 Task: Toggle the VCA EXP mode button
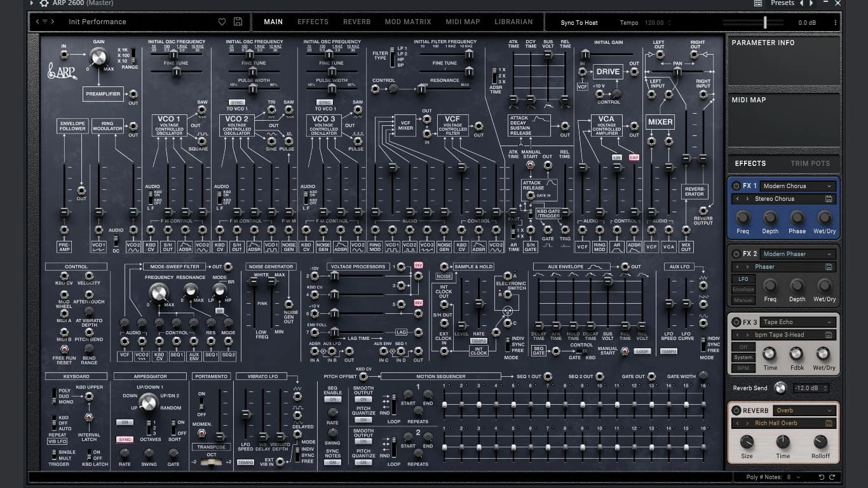[634, 158]
